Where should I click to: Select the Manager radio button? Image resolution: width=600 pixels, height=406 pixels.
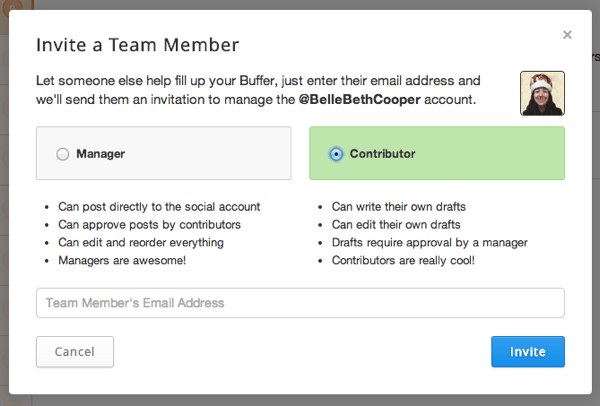click(63, 154)
